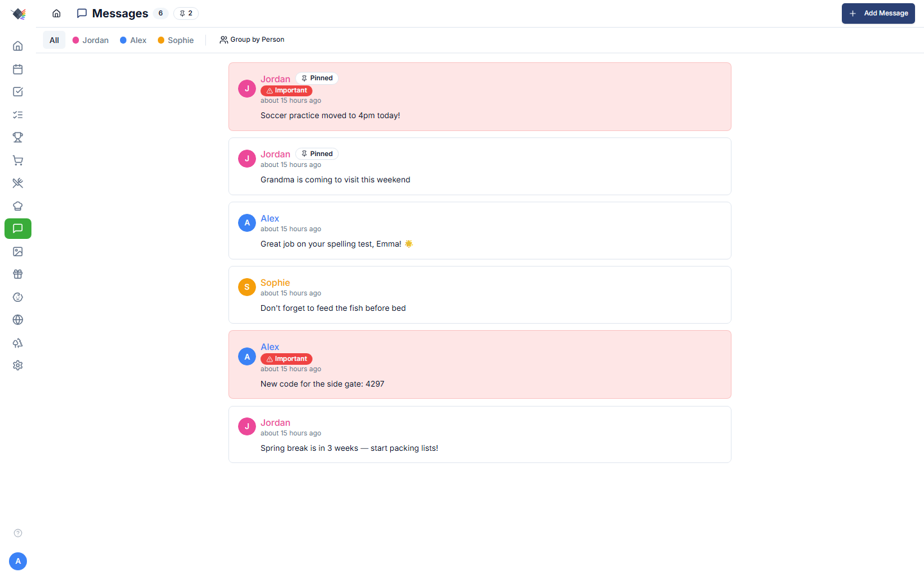Click Alex avatar on spelling test message
Screen dimensions: 924x578
pos(247,223)
